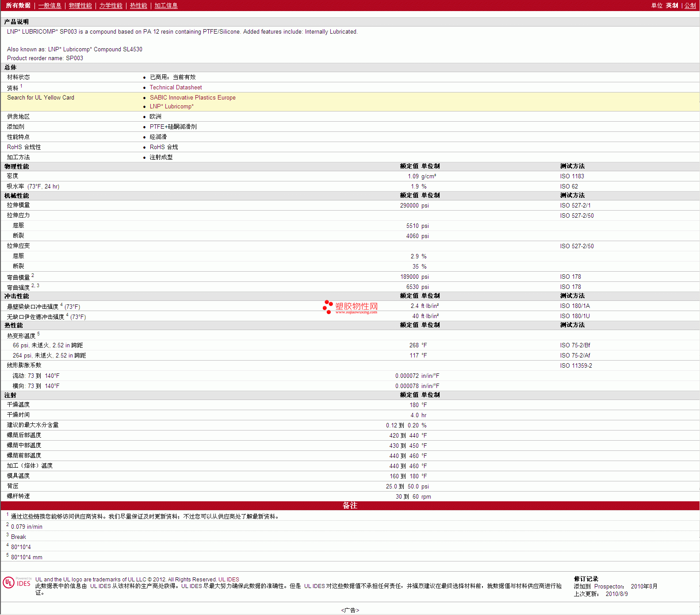Click tensile modulus value 290000

409,206
